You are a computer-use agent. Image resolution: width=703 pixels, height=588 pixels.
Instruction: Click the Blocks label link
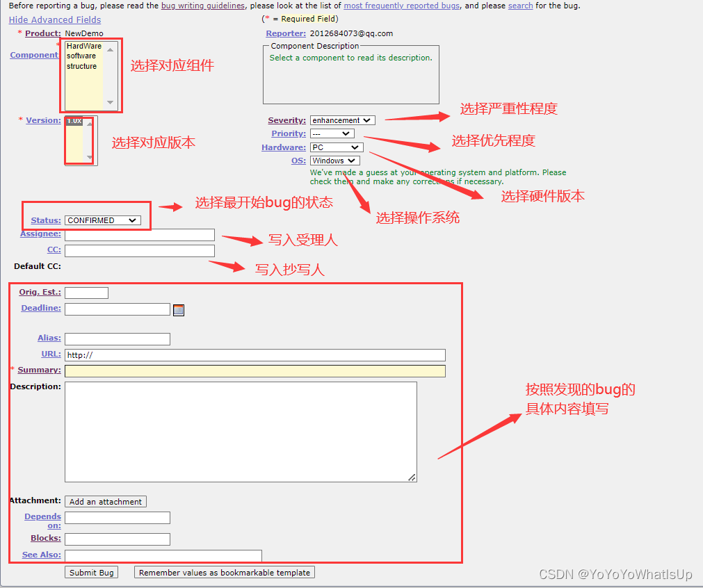tap(46, 538)
